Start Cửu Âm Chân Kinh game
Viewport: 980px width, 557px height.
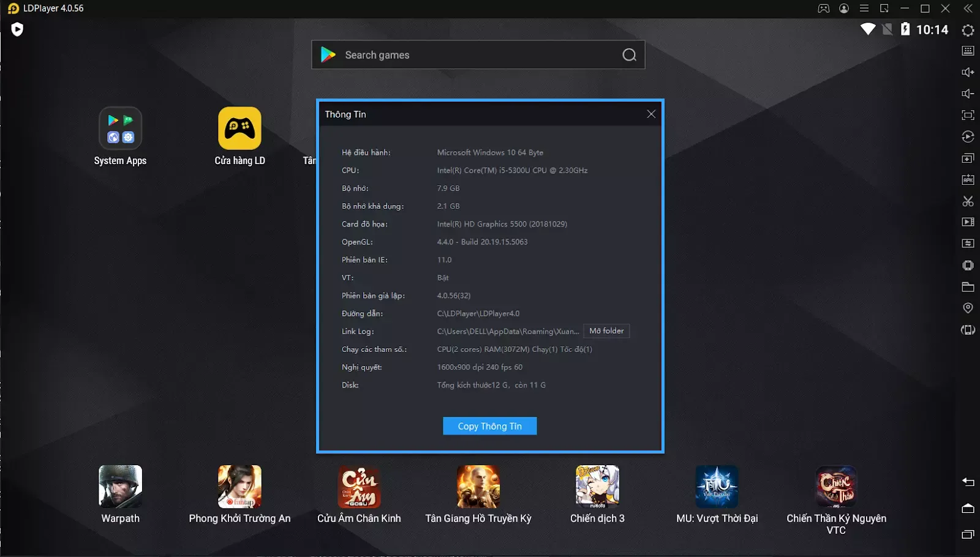point(359,487)
